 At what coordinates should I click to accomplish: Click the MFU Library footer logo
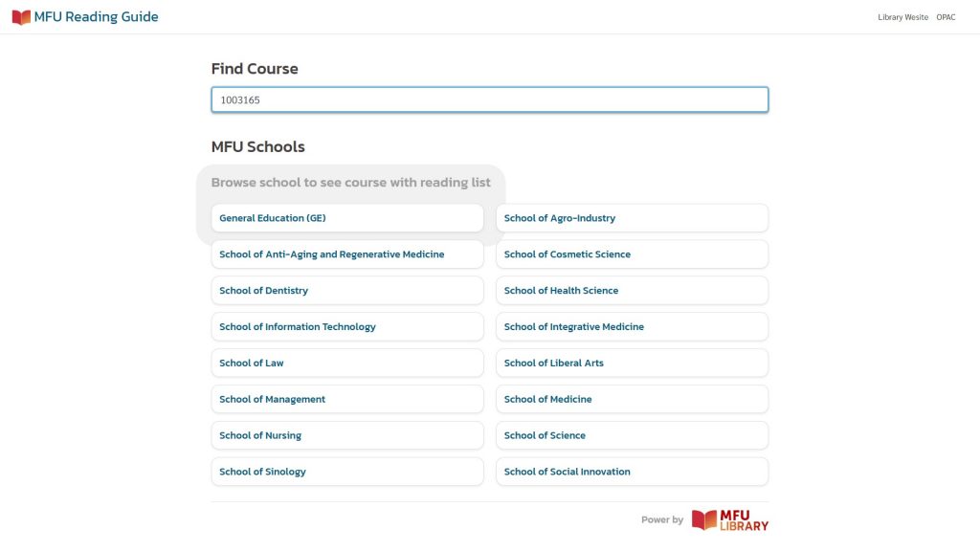[730, 520]
